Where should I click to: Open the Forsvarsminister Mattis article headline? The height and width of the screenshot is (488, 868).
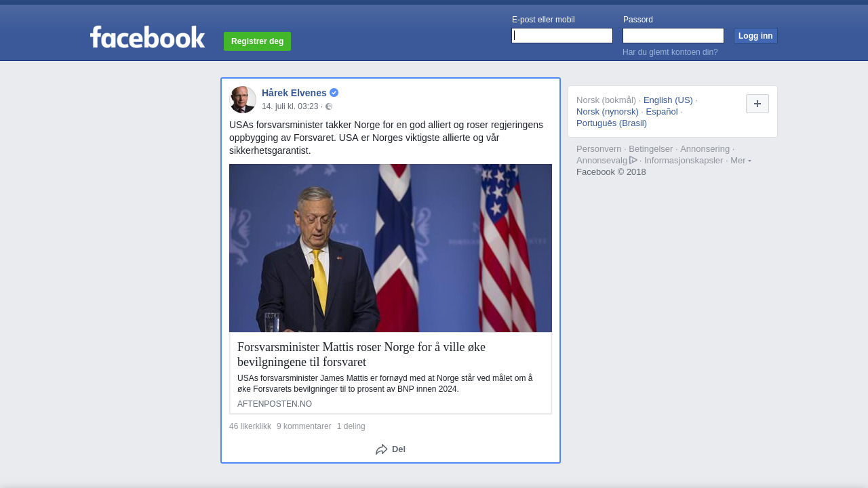(x=361, y=354)
